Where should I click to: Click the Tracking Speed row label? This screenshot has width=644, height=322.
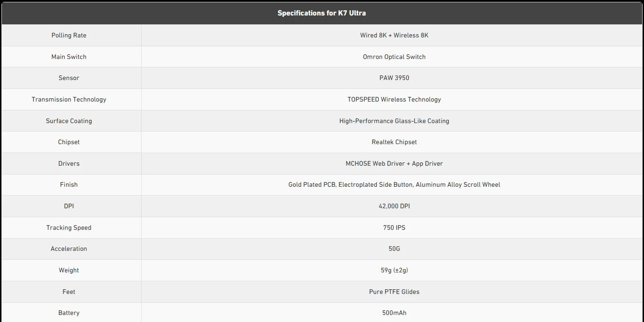(x=69, y=227)
